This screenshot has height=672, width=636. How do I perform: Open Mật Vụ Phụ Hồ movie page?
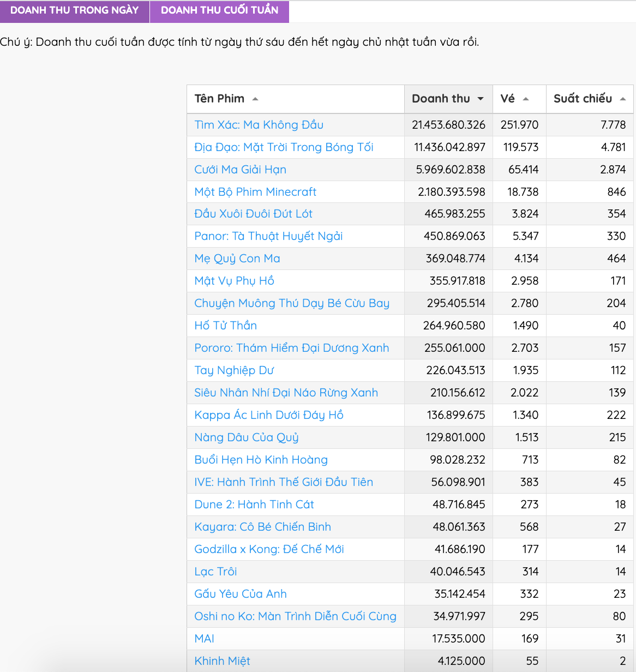point(235,281)
